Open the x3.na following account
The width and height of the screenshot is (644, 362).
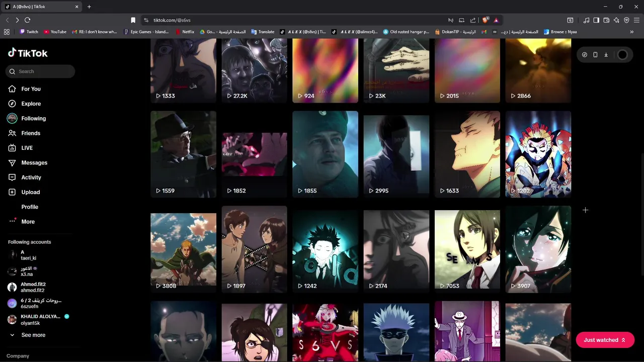pos(23,271)
